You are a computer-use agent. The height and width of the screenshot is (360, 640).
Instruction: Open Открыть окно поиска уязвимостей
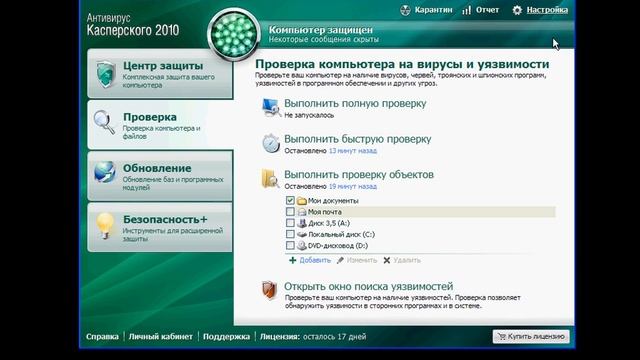pyautogui.click(x=369, y=286)
